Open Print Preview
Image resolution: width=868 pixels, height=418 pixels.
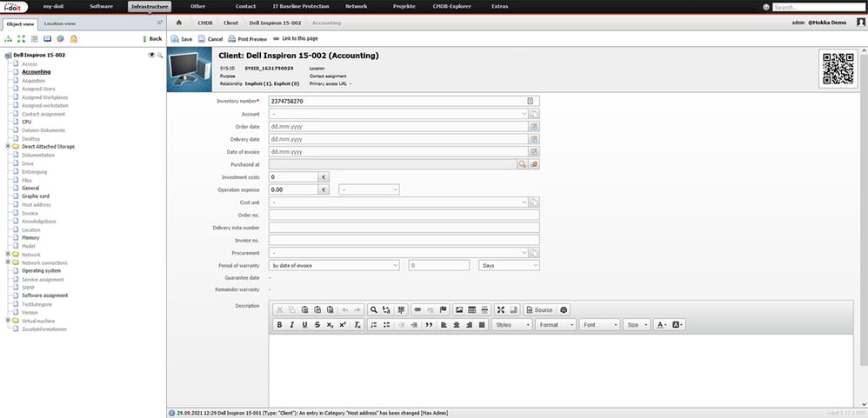(x=248, y=39)
